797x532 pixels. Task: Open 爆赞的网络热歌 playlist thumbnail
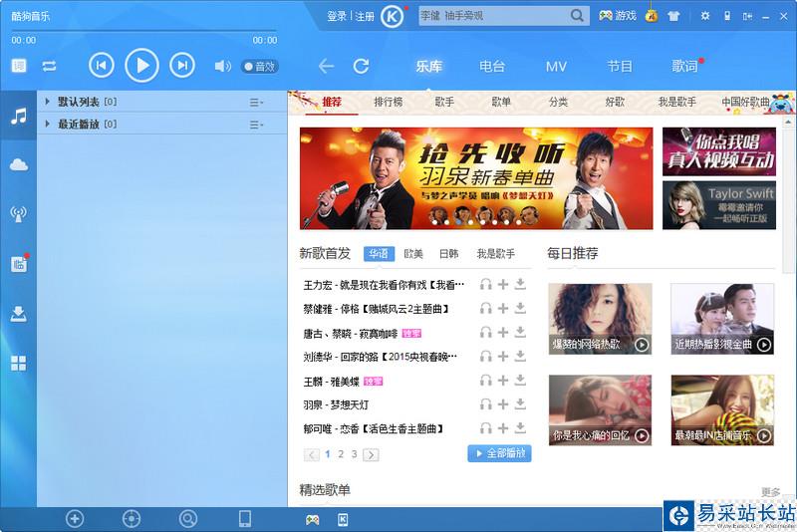pyautogui.click(x=600, y=319)
